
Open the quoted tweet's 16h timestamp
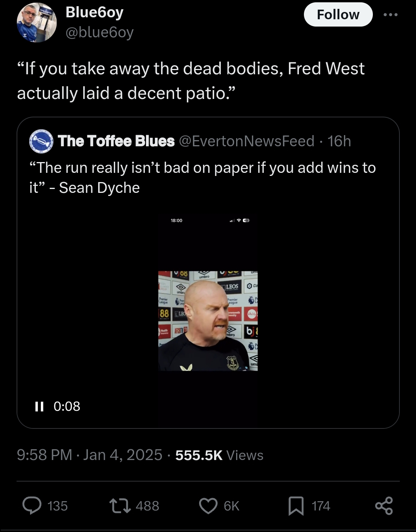pos(339,141)
